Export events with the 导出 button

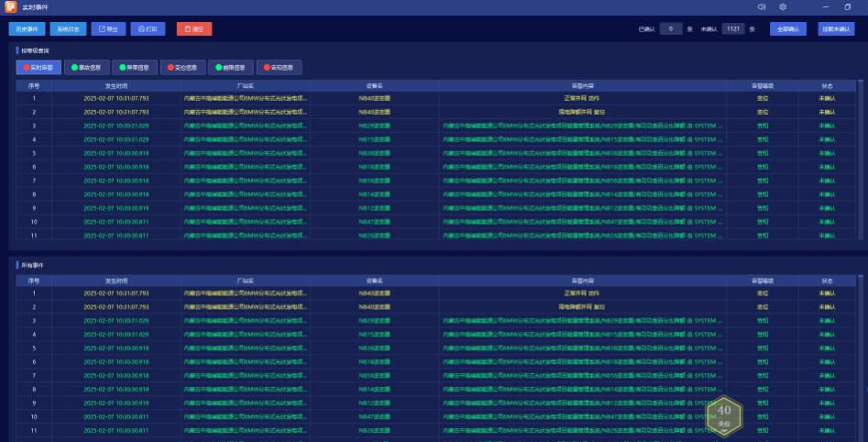pyautogui.click(x=108, y=28)
